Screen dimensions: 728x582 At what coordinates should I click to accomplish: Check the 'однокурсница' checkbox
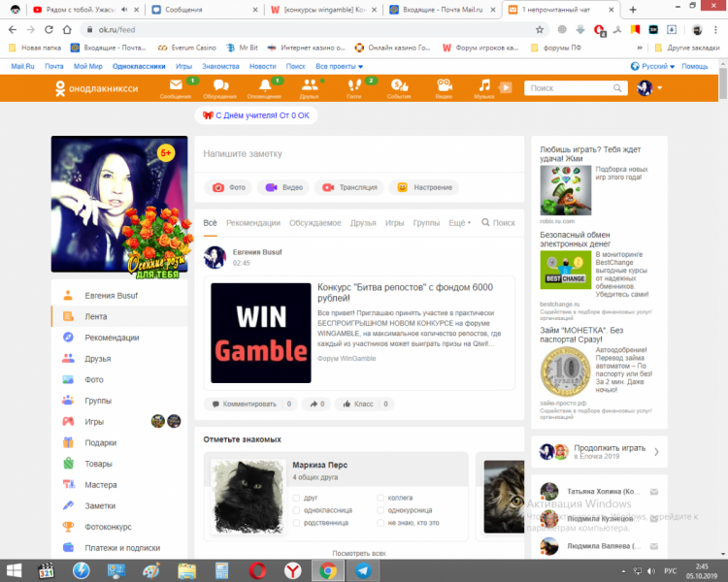coord(381,510)
